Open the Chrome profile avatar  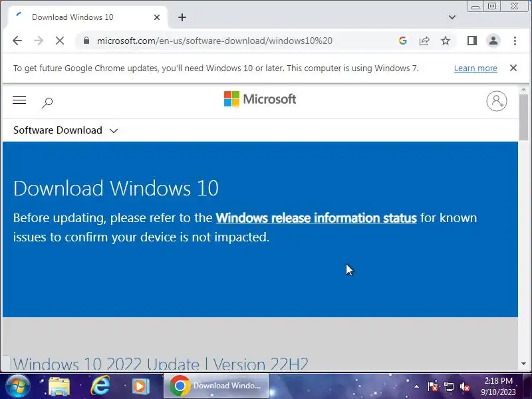pyautogui.click(x=493, y=41)
